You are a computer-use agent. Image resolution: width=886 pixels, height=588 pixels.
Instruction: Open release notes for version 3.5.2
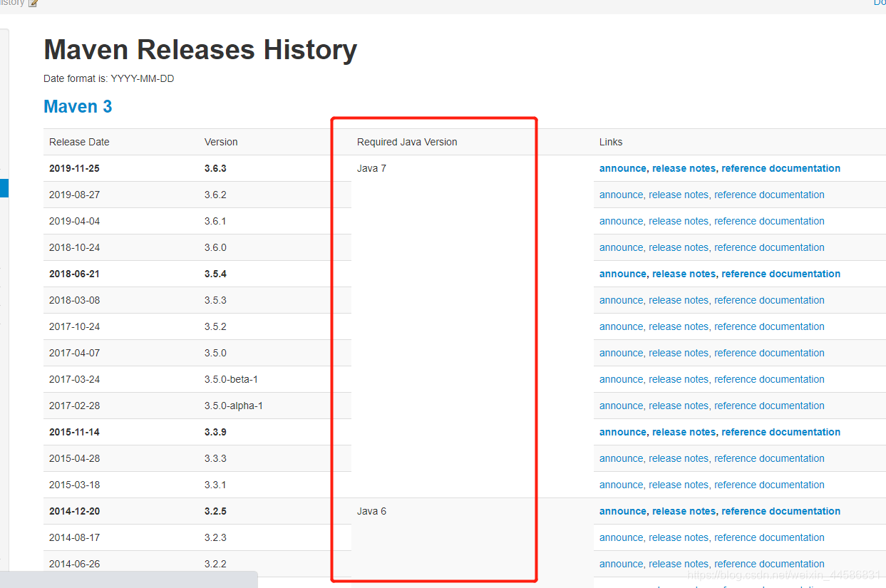pos(679,327)
